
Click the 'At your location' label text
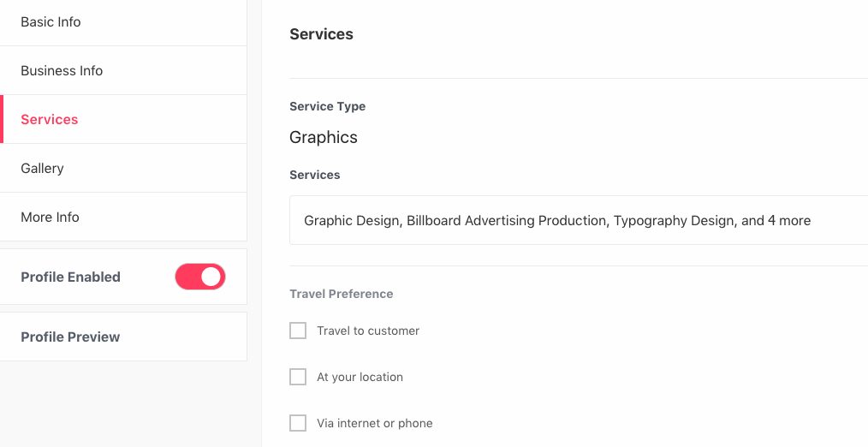click(360, 377)
